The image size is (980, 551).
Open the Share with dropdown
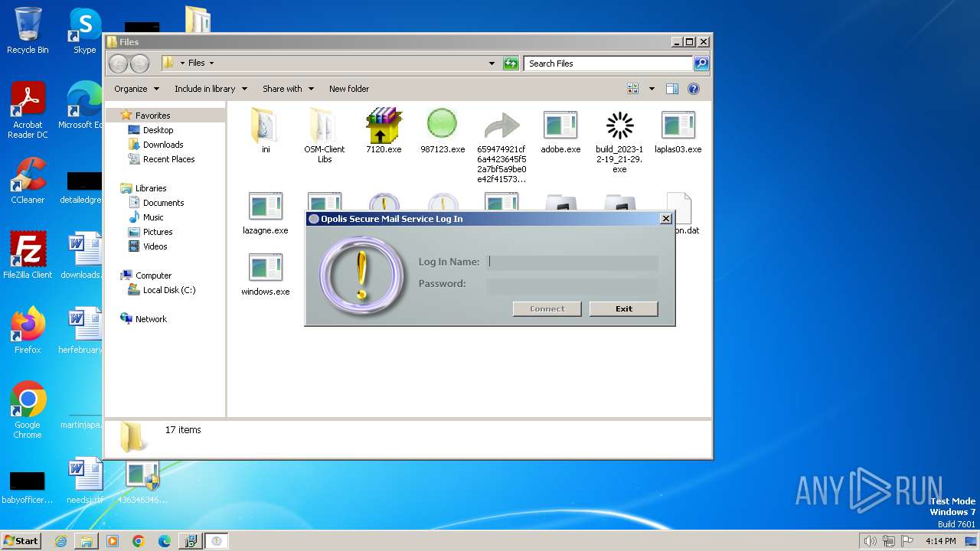(288, 89)
